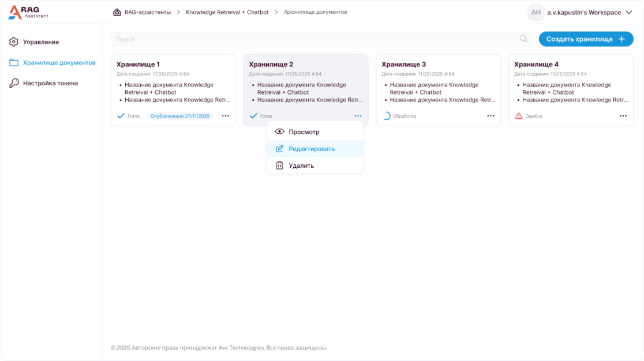Click the gear icon beside Управление

[14, 42]
